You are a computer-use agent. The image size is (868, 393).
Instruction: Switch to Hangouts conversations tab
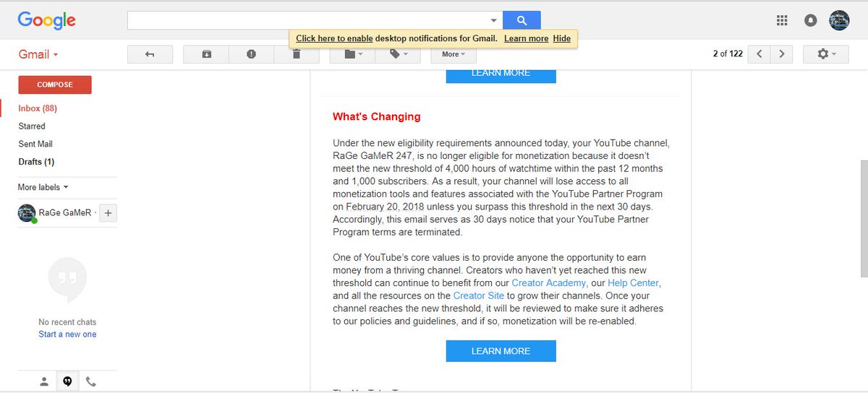point(67,381)
